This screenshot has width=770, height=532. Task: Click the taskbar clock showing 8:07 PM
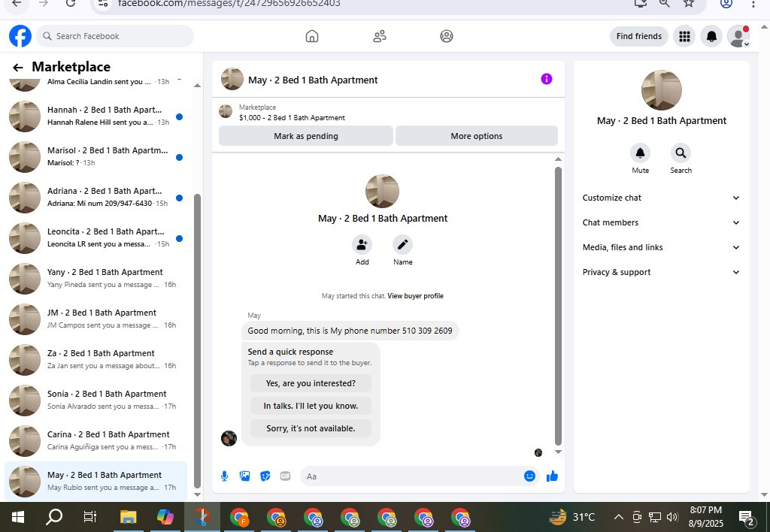[x=705, y=517]
